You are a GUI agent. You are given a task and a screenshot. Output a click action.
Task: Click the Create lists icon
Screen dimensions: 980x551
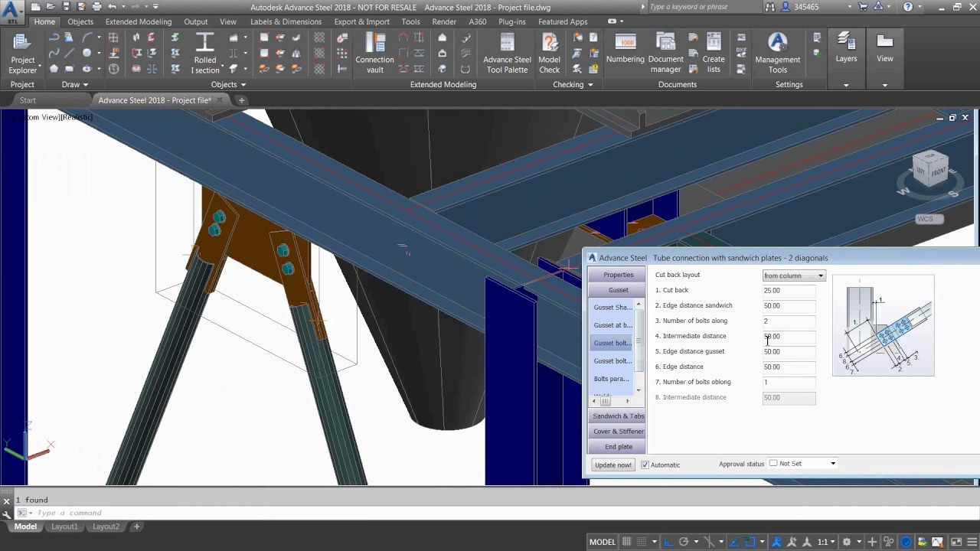(714, 54)
